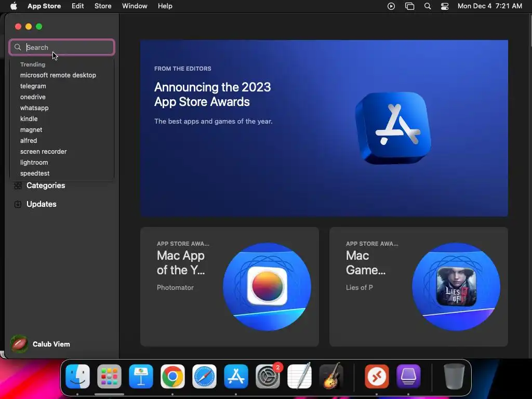
Task: Open Microsoft Remote Desktop from the Dock
Action: (377, 377)
